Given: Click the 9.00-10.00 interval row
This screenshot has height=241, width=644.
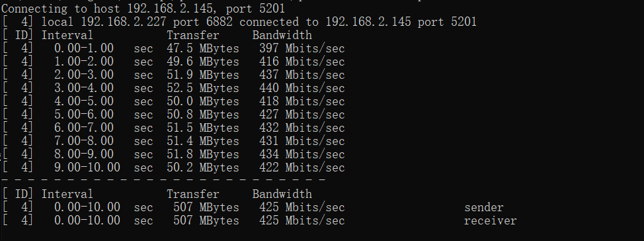Looking at the screenshot, I should click(173, 168).
